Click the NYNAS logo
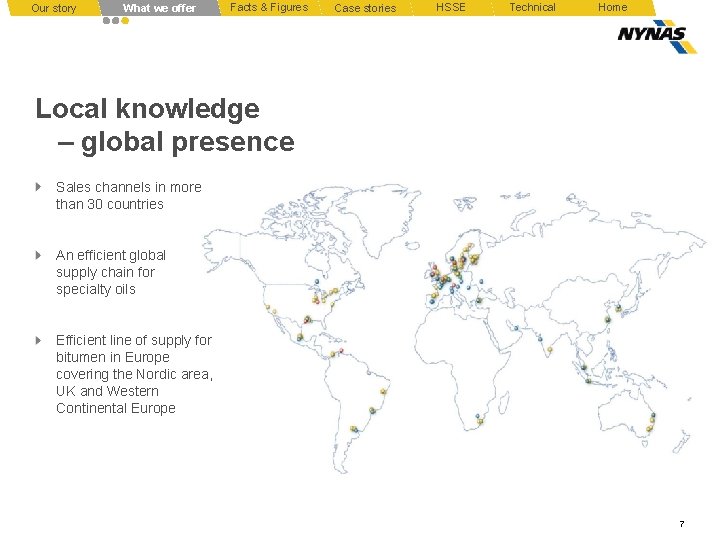 657,36
